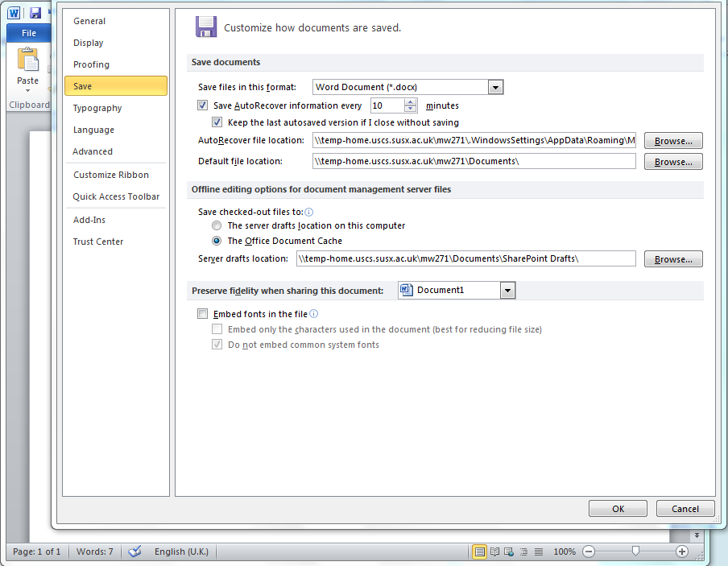Decrease AutoRecover minutes with down arrow
The image size is (728, 566).
[410, 109]
